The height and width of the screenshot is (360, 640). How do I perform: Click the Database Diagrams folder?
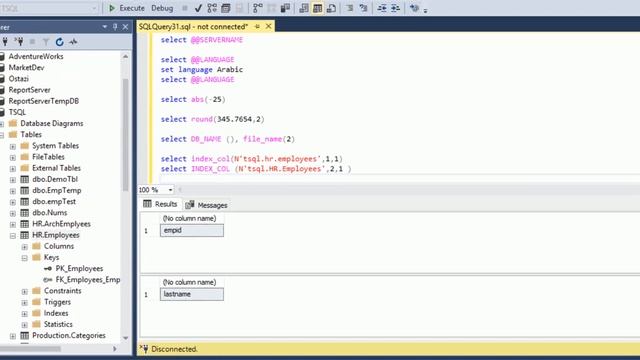pyautogui.click(x=51, y=123)
